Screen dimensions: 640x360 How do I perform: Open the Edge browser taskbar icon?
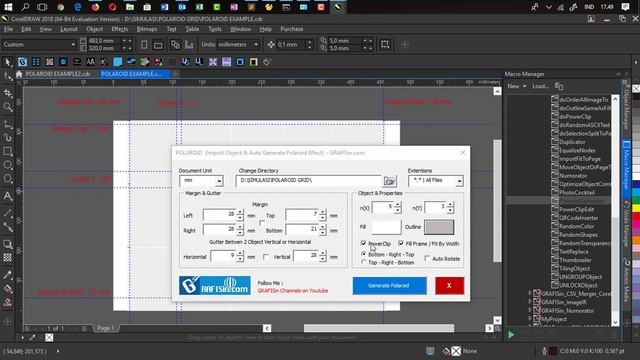point(77,7)
